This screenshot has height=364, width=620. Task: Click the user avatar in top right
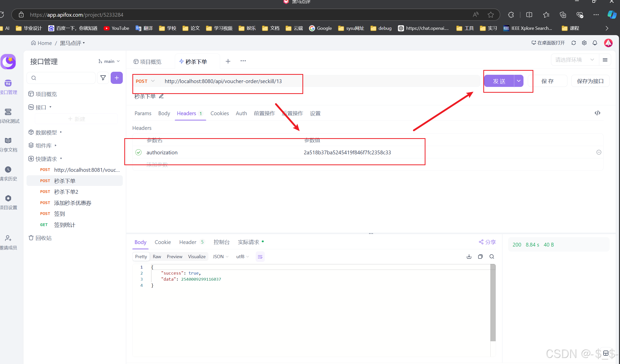[608, 43]
